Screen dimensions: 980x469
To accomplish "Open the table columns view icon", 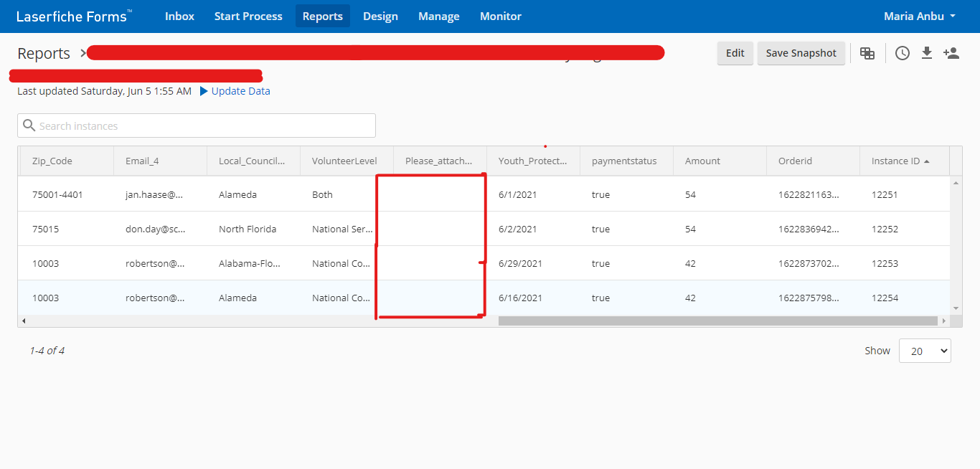I will [x=867, y=53].
